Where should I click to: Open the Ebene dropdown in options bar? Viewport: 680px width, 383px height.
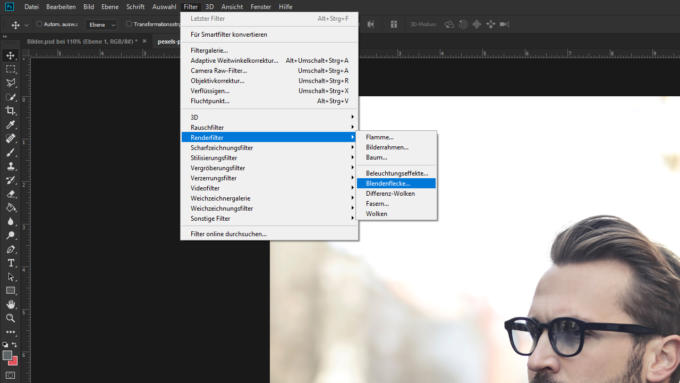(102, 25)
